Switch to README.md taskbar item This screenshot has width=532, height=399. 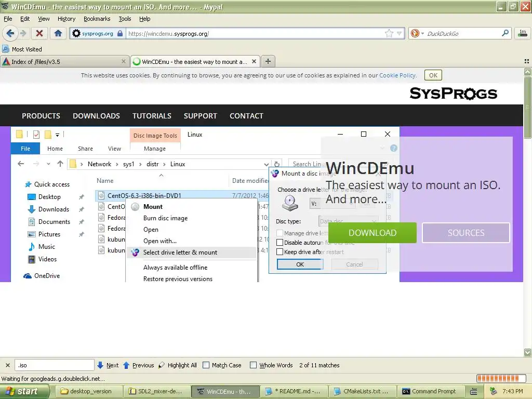(293, 391)
